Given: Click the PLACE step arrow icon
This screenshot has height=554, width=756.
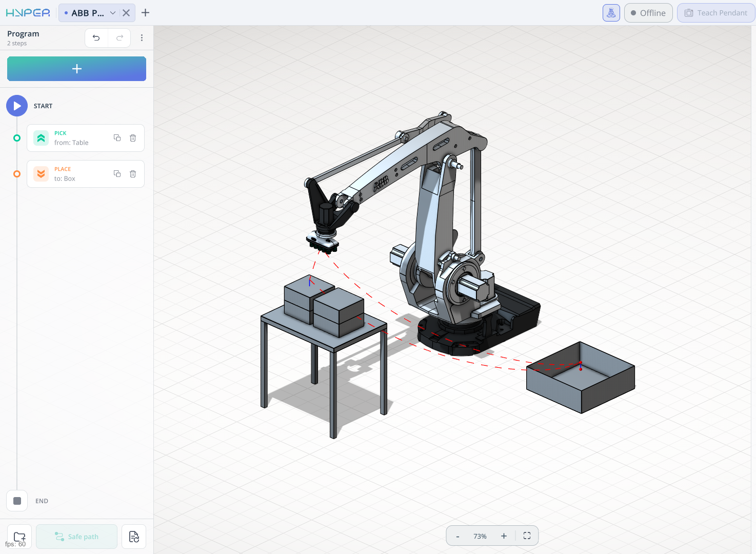Looking at the screenshot, I should [x=41, y=174].
